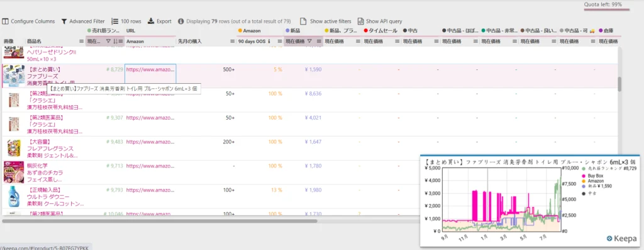Show active filters
This screenshot has height=250, width=644.
[326, 21]
